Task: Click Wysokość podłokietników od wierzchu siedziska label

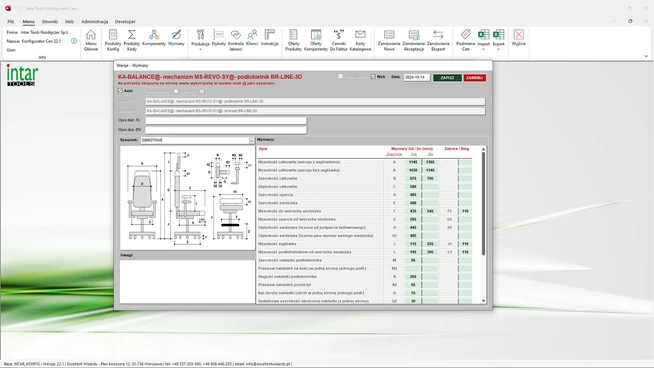Action: tap(304, 252)
